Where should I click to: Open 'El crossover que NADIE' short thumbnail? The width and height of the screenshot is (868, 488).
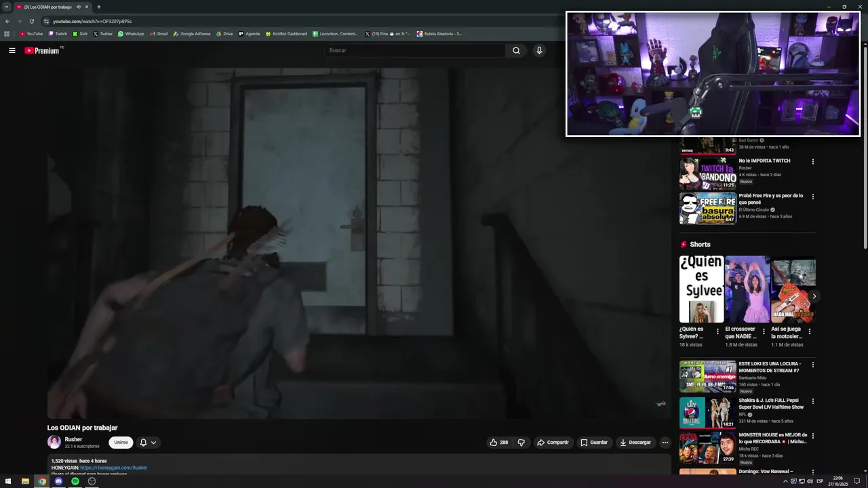pos(747,289)
